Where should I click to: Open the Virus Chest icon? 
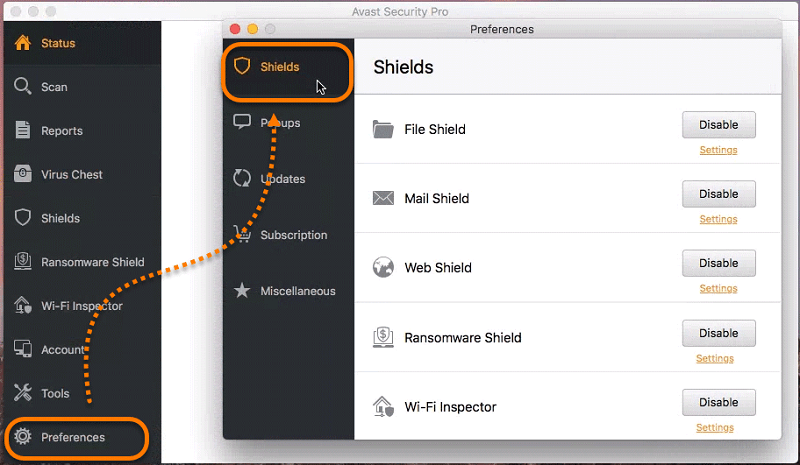pos(22,174)
